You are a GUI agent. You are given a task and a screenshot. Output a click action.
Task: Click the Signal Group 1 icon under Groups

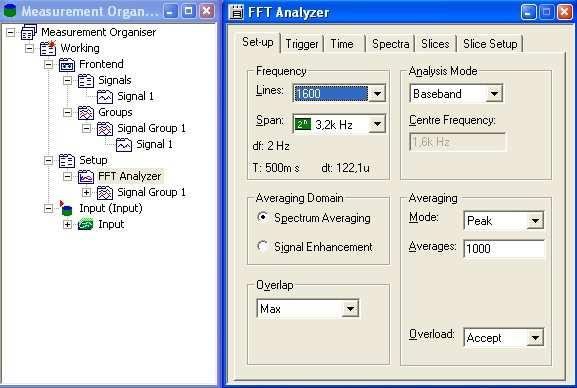click(105, 128)
